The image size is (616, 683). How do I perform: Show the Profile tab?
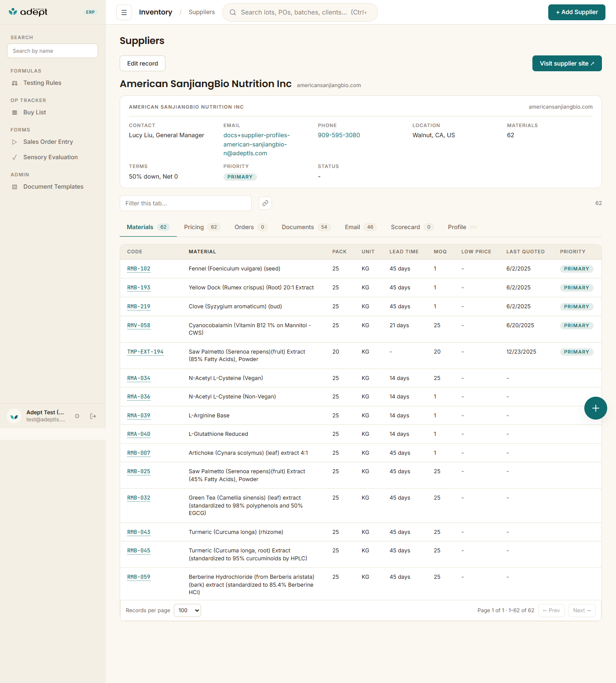[462, 227]
